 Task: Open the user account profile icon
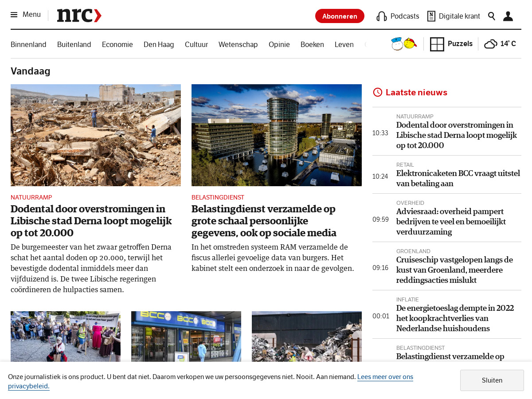point(508,16)
